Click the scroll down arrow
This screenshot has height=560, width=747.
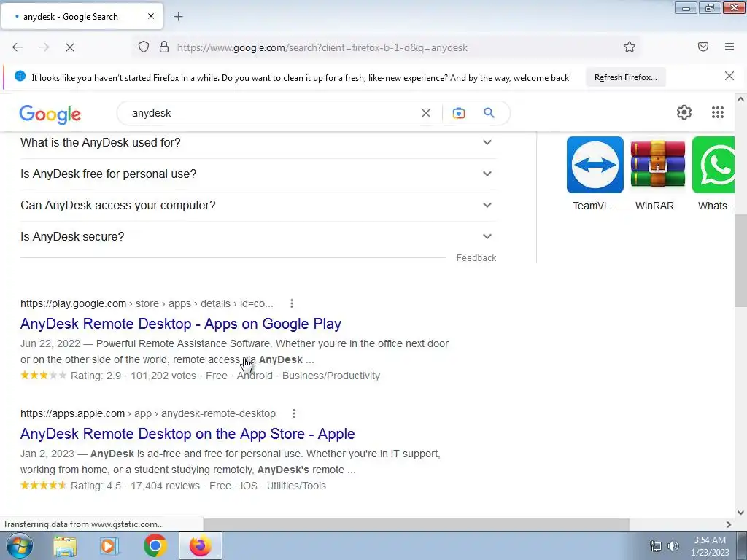coord(740,513)
